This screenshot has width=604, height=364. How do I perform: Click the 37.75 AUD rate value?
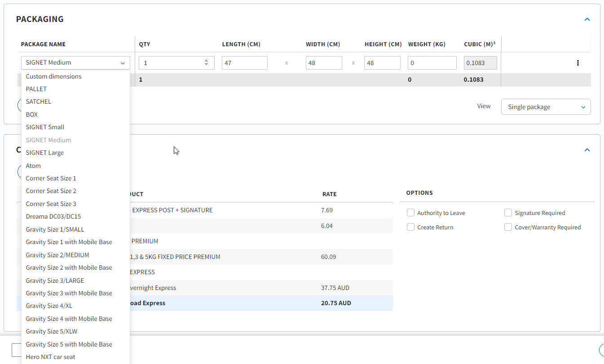[335, 288]
